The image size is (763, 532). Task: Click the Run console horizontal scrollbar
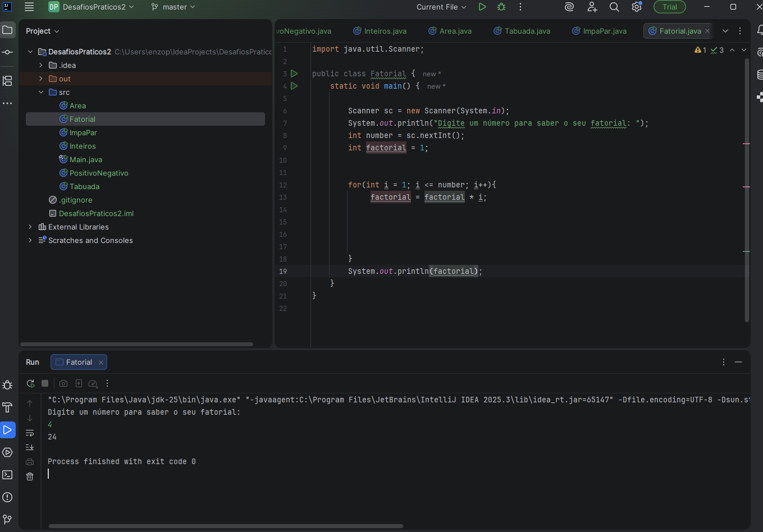click(226, 526)
